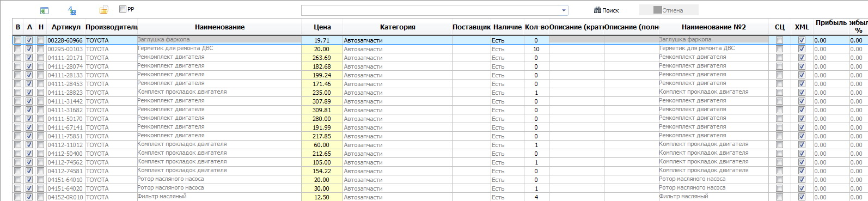The width and height of the screenshot is (868, 201).
Task: Click the find-and-replace text icon
Action: (x=72, y=10)
